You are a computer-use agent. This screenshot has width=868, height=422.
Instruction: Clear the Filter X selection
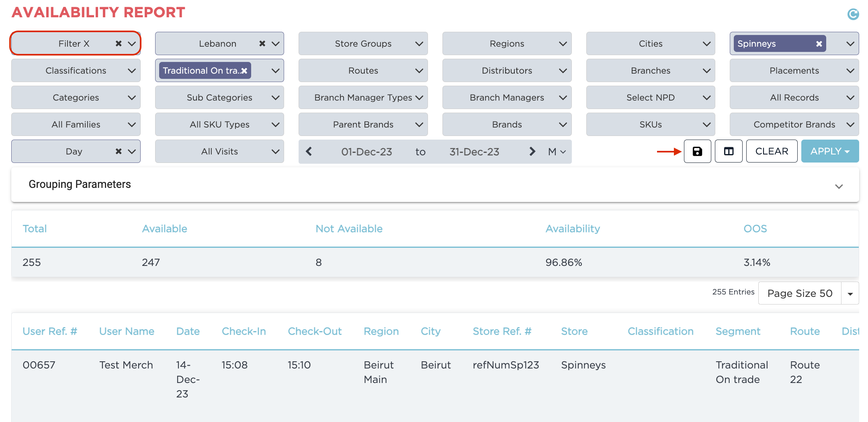point(119,43)
